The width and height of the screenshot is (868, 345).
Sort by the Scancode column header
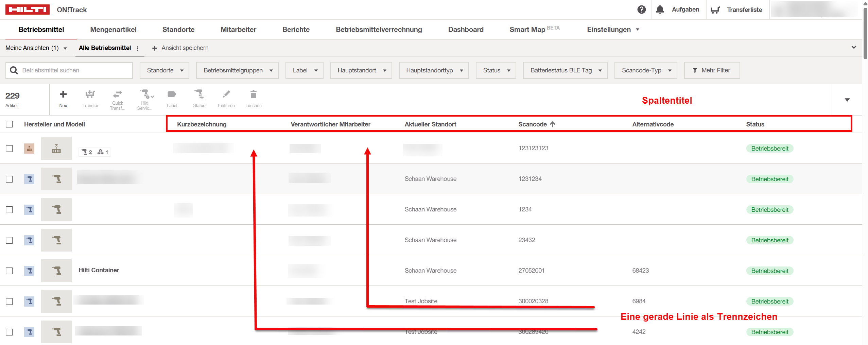532,124
